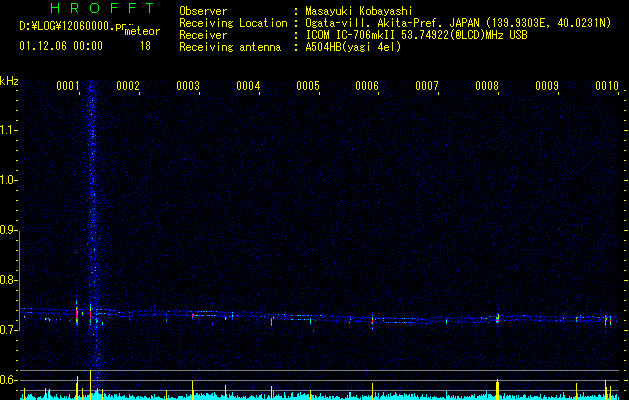The width and height of the screenshot is (629, 400).
Task: Click the 0.7 kHz axis tick label
Action: (8, 330)
